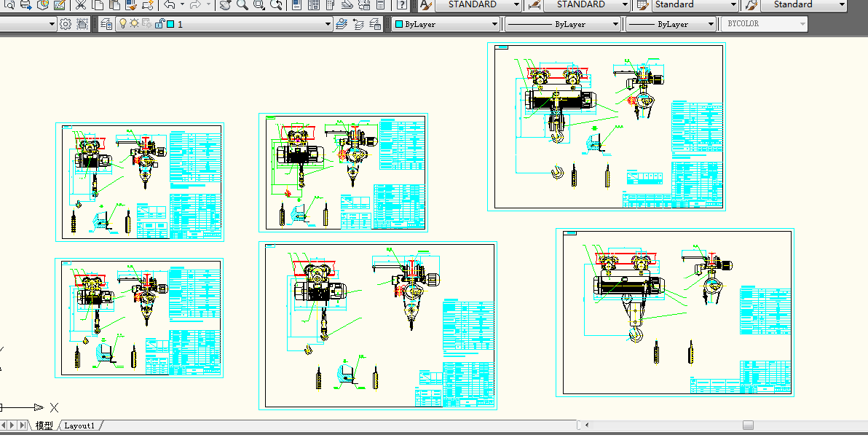Click Make Object's Layer Current icon
This screenshot has width=868, height=443.
tap(342, 24)
